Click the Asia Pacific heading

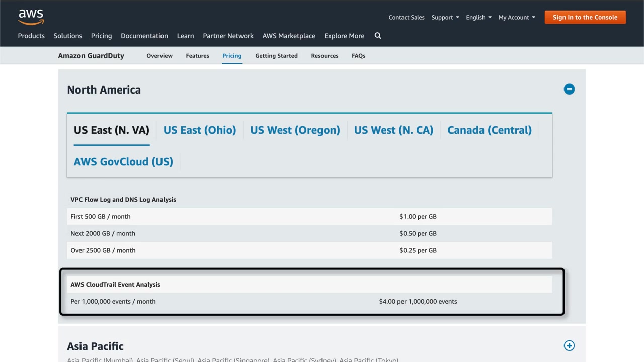(x=95, y=346)
